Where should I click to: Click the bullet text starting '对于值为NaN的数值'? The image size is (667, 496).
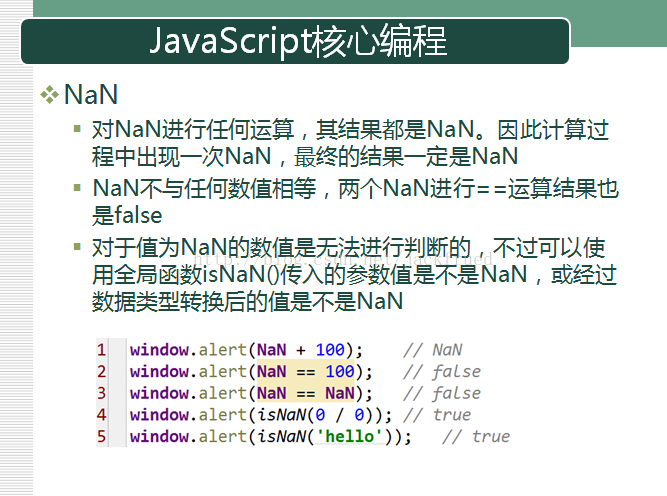pos(354,275)
